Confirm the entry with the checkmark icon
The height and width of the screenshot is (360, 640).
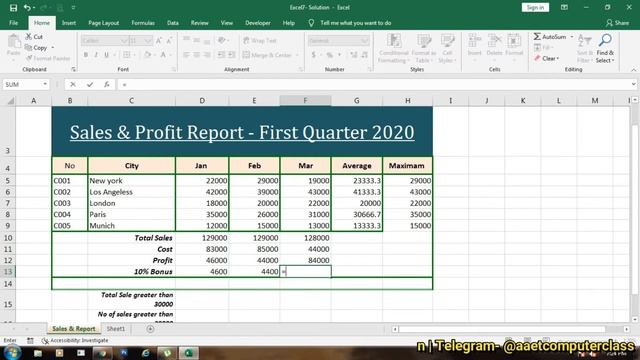90,84
